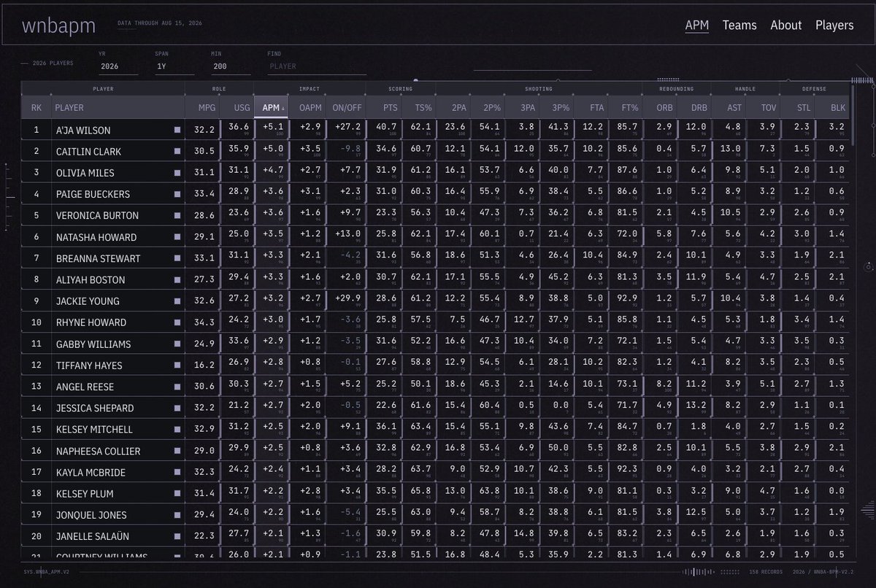
Task: Toggle the square marker beside Breanna Stewart
Action: (177, 258)
